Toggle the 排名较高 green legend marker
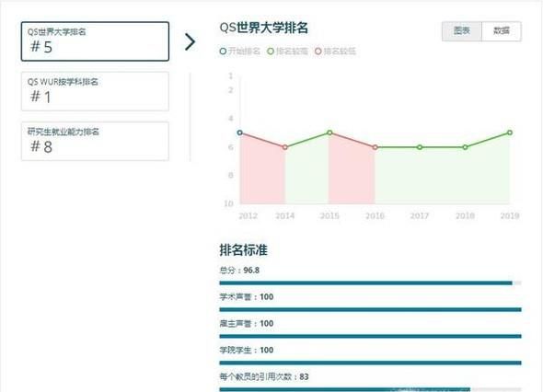543x392 pixels. (x=271, y=52)
